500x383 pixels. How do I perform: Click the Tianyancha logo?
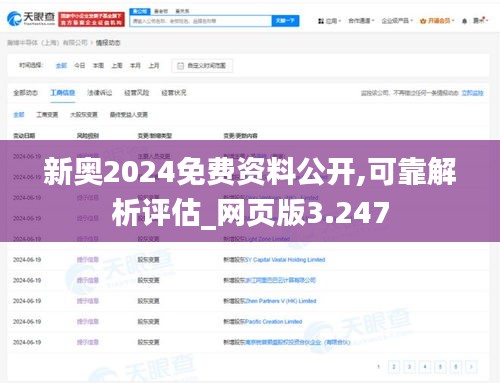(31, 19)
